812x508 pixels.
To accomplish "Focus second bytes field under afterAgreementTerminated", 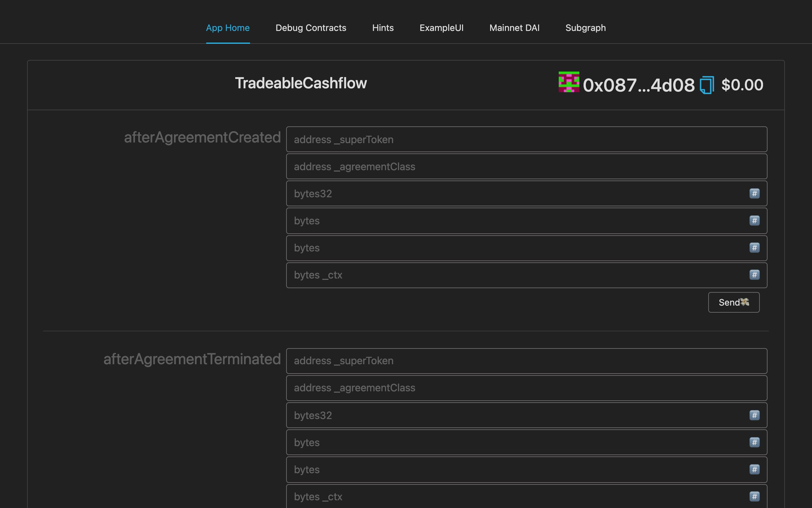I will (526, 470).
